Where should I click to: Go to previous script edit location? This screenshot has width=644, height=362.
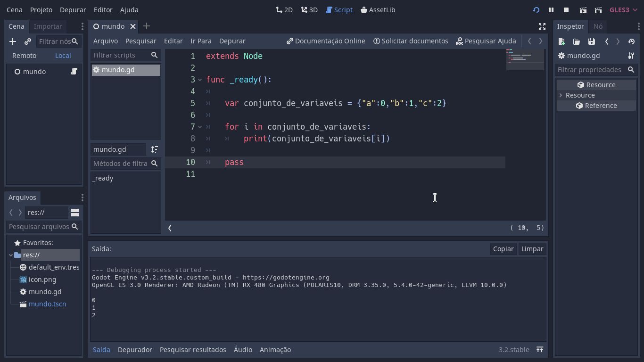[x=529, y=41]
